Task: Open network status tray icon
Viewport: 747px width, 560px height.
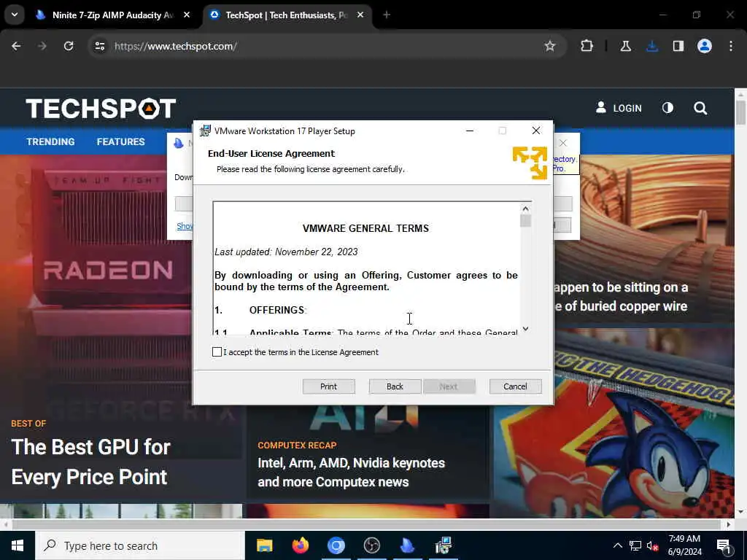Action: [635, 545]
